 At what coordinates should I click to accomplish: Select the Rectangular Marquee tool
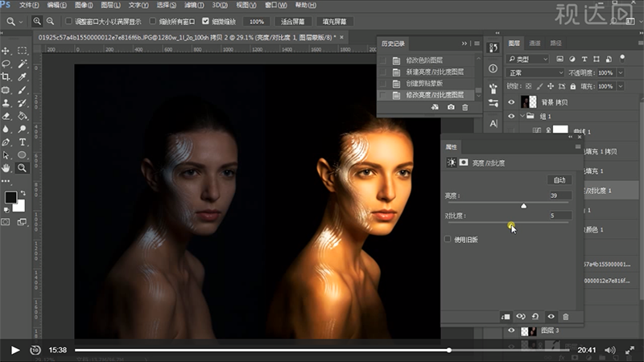point(23,51)
